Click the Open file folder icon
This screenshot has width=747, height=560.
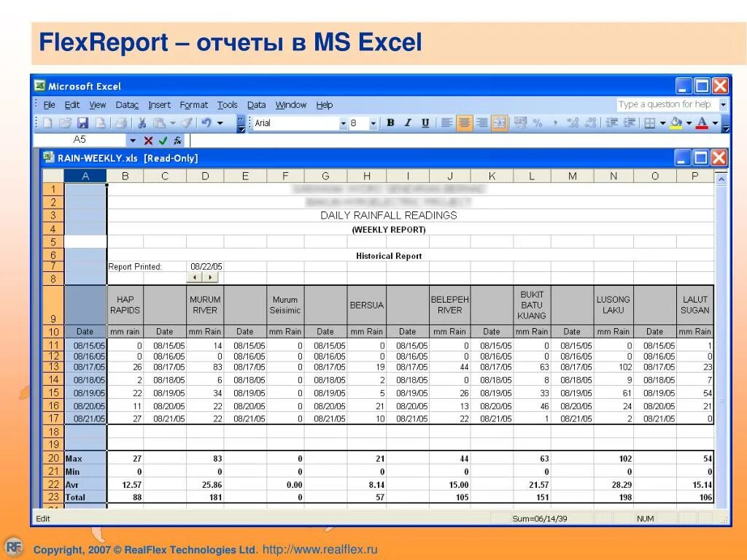65,122
